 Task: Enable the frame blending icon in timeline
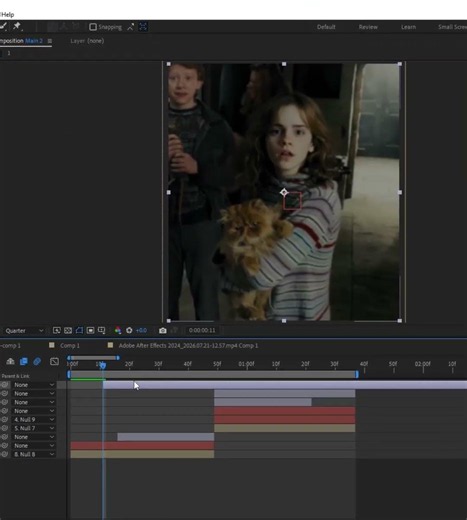pos(24,361)
